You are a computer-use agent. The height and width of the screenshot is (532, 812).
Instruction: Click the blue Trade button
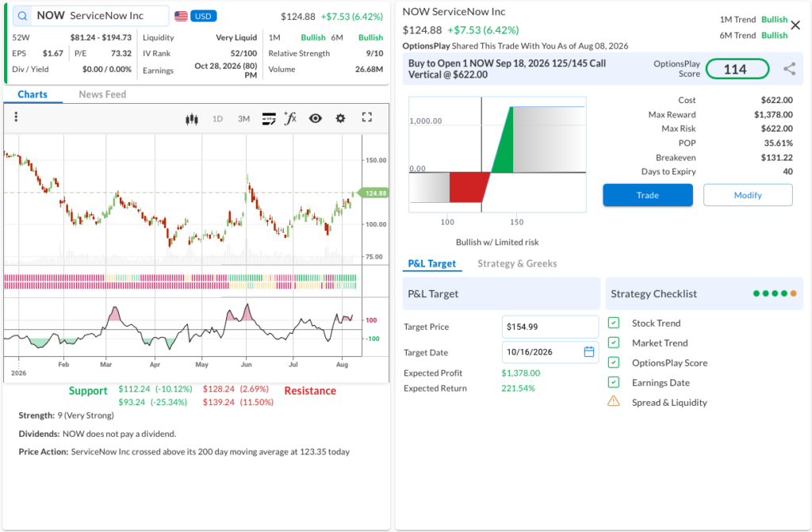(x=647, y=195)
